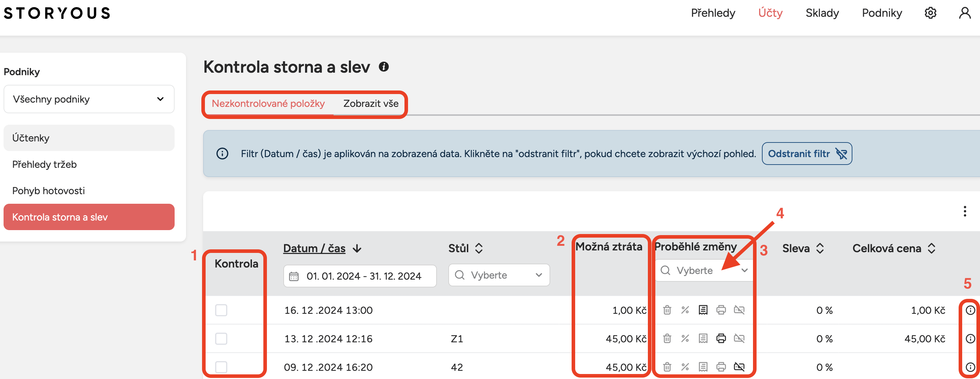Switch to the Zobrazit vše tab

(x=371, y=103)
